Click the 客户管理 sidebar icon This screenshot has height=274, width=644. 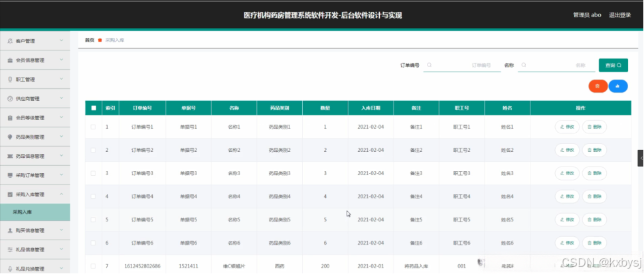(10, 41)
